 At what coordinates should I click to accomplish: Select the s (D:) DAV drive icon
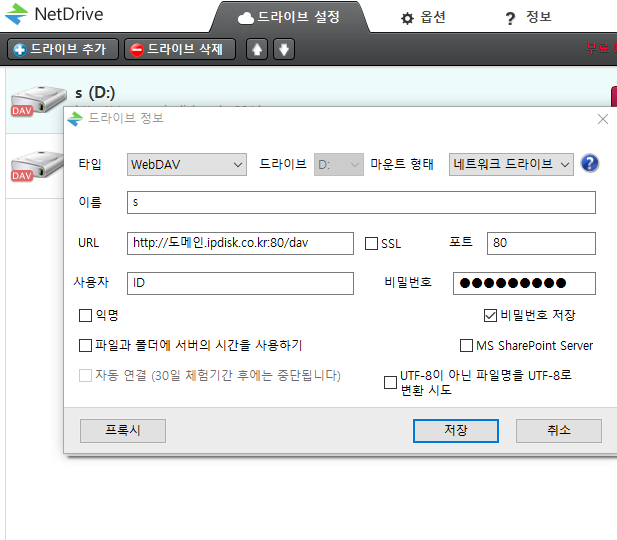38,101
